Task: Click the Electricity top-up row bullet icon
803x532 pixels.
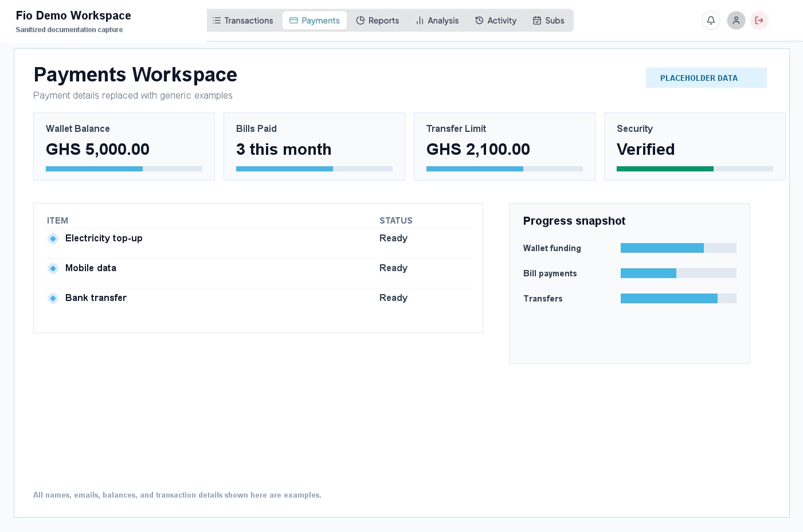Action: coord(53,238)
